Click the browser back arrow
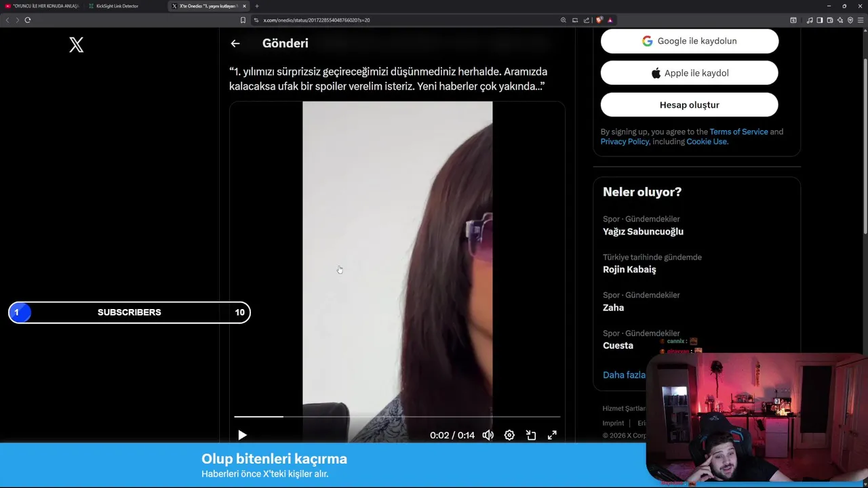The height and width of the screenshot is (488, 868). point(7,20)
